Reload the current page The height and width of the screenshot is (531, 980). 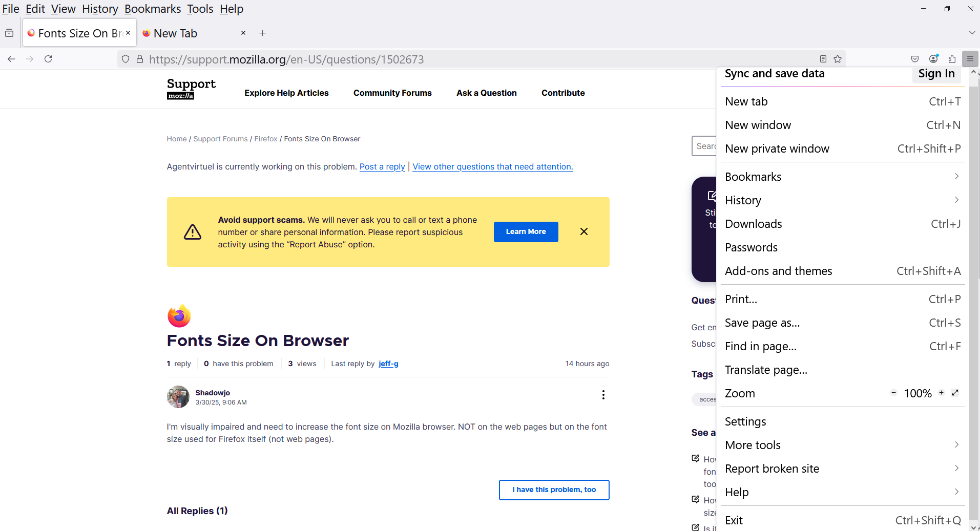point(48,59)
